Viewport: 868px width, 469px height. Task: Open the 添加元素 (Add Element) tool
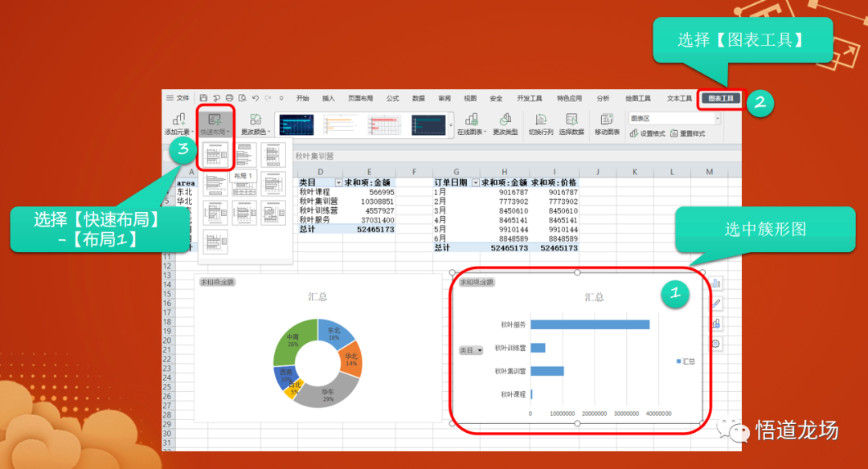[x=178, y=124]
